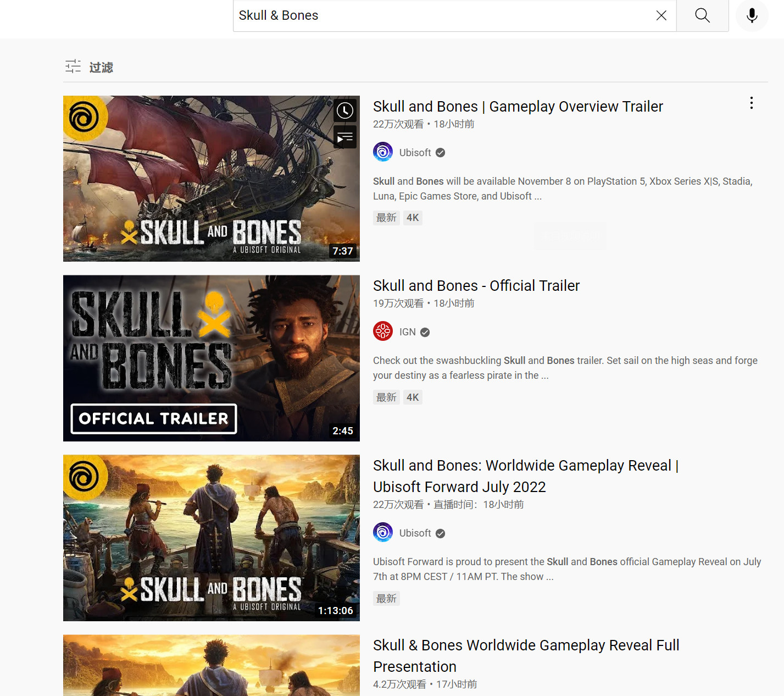
Task: Click the add-to-queue icon on first thumbnail
Action: [x=345, y=137]
